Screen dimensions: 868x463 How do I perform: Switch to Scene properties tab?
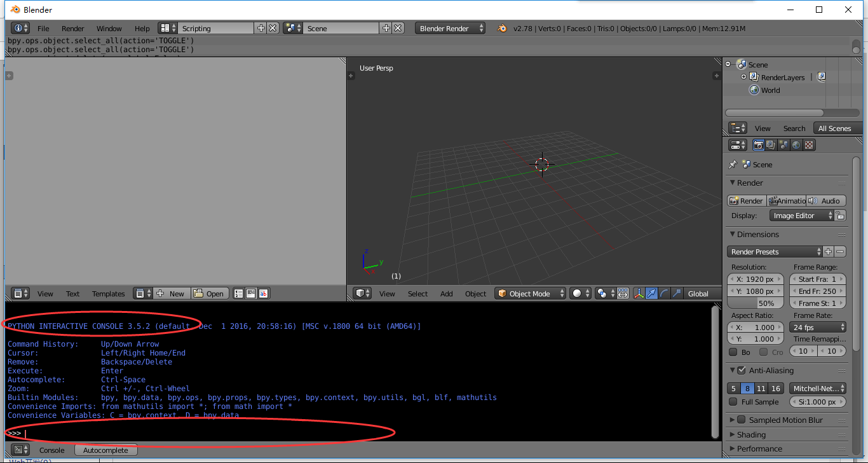783,145
